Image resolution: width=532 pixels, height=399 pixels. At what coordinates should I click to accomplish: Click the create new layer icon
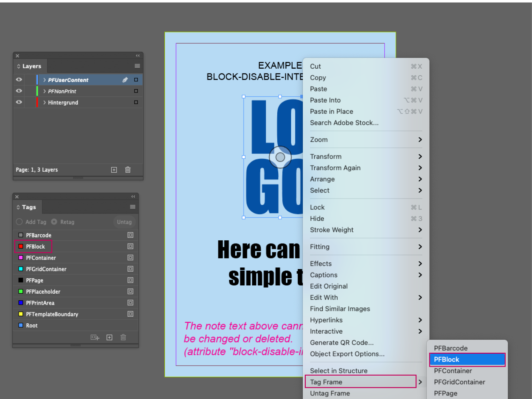pos(114,170)
